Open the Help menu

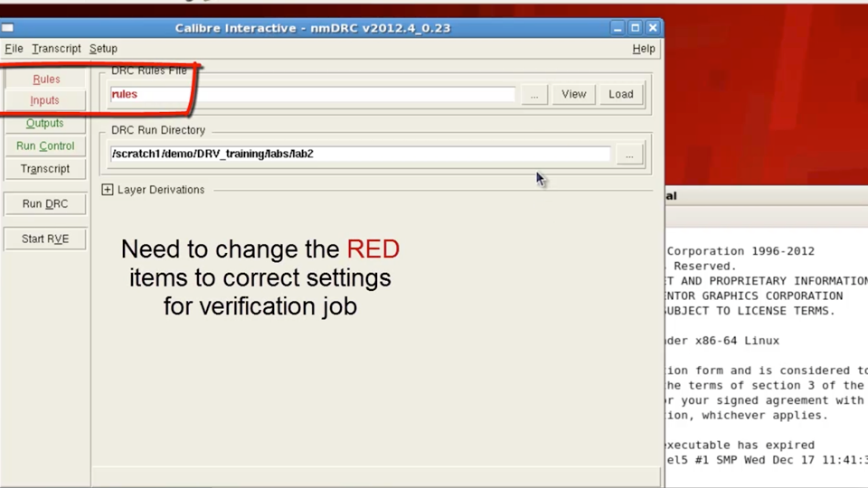643,49
